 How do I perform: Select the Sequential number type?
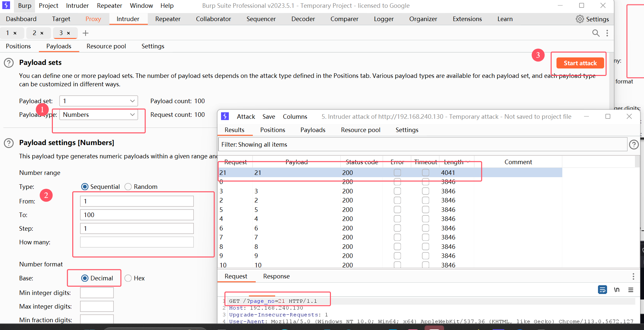[x=85, y=187]
